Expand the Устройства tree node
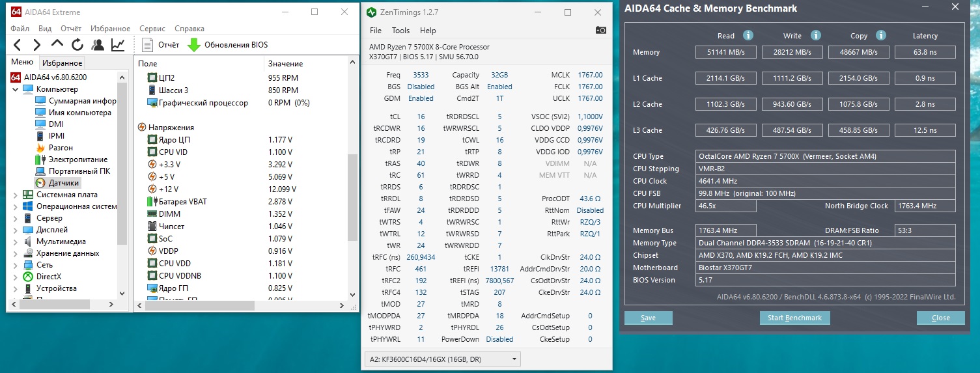980x373 pixels. pyautogui.click(x=16, y=288)
